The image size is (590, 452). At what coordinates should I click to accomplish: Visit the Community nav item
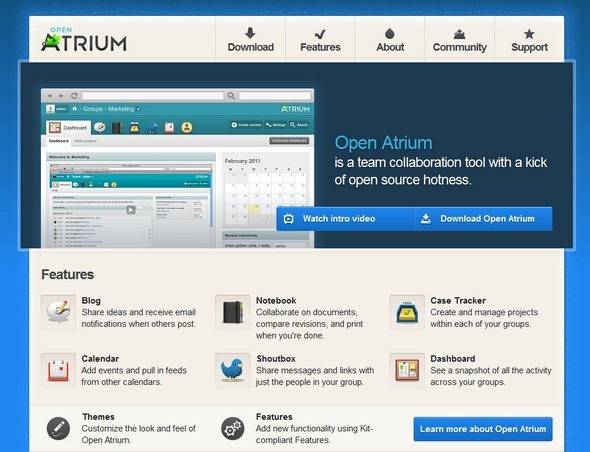459,39
